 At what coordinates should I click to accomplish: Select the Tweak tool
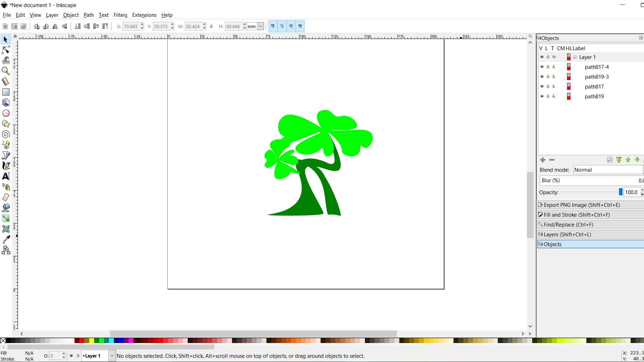coord(6,60)
